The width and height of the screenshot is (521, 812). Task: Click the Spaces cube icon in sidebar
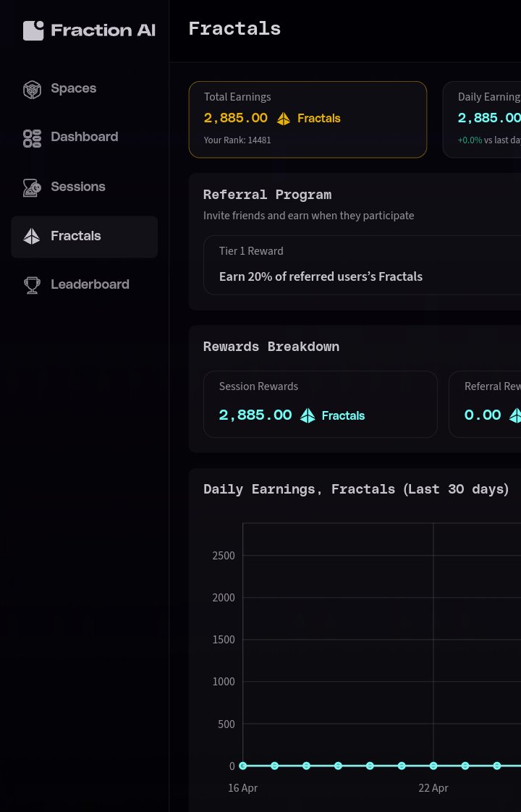click(32, 90)
